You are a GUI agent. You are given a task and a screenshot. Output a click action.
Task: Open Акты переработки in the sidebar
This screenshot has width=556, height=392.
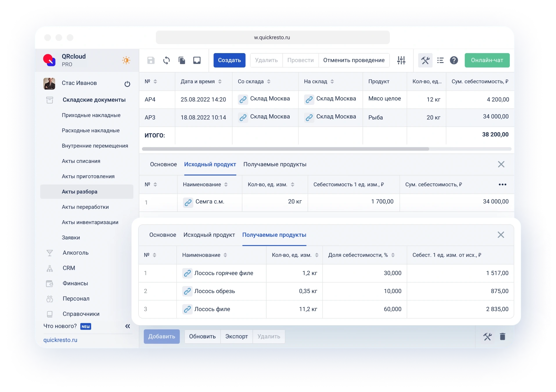click(85, 207)
